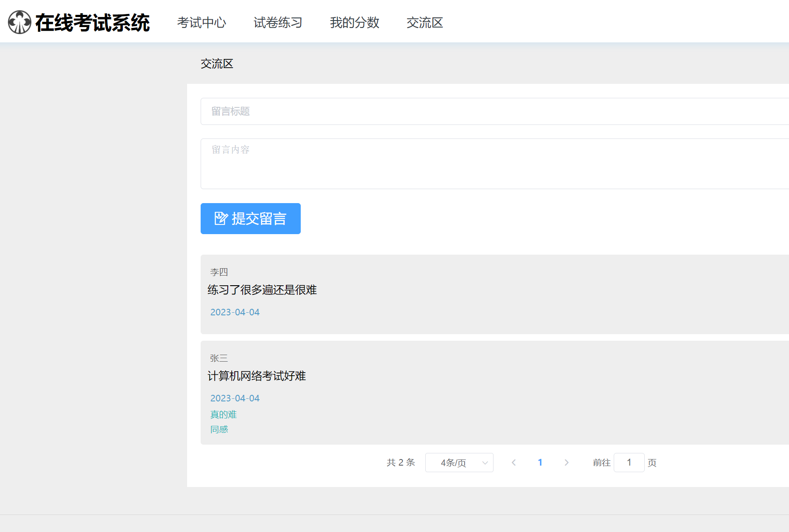Navigate to 我的分数 page

[x=355, y=23]
